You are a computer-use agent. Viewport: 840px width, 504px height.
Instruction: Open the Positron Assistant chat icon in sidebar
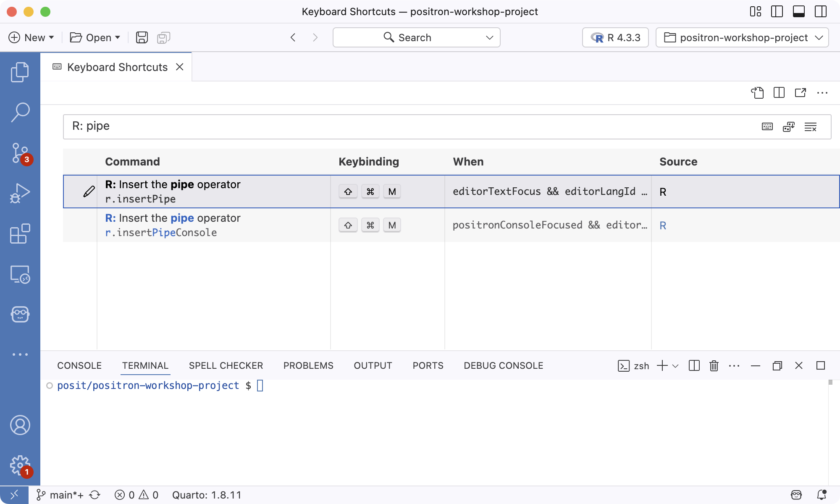(20, 314)
